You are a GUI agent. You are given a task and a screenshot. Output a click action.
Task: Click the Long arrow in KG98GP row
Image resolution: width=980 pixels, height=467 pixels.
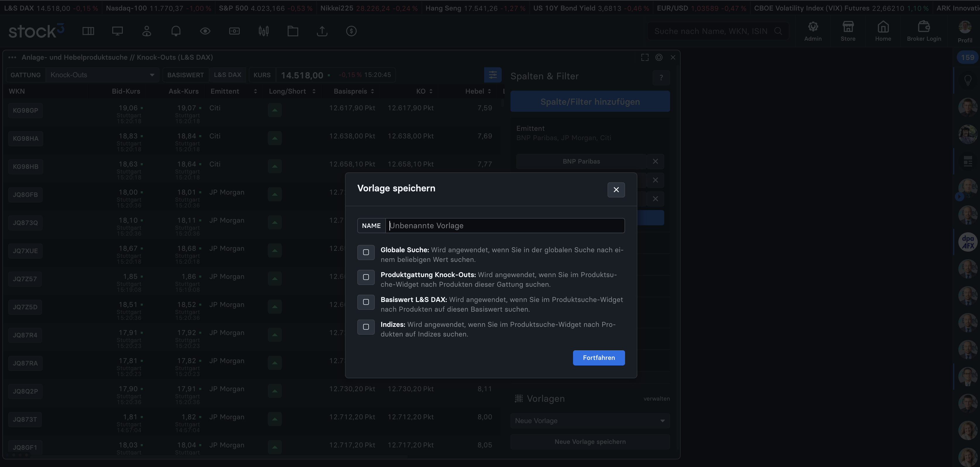[x=275, y=111]
